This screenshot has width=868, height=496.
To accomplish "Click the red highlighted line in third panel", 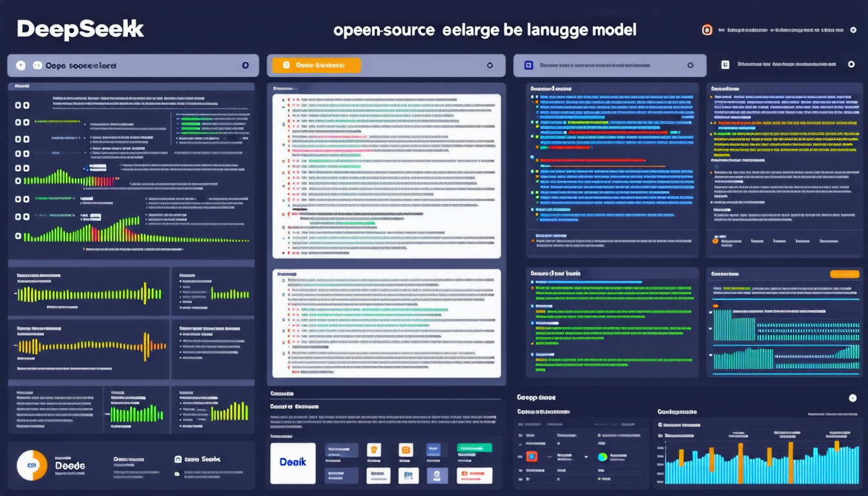I will [592, 160].
